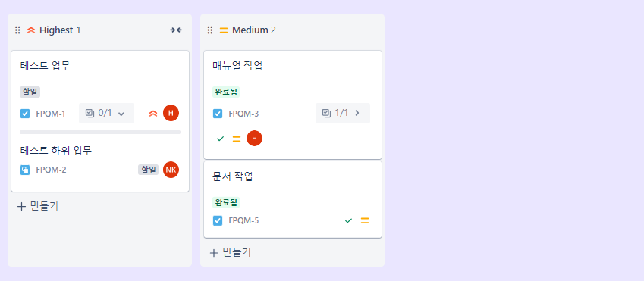Click 만들기 under the Medium column

[231, 252]
